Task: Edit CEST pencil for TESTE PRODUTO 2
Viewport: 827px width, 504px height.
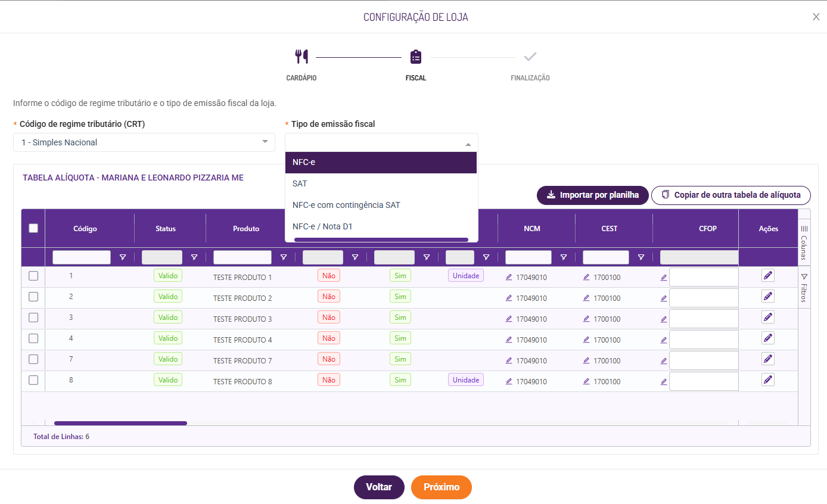Action: 586,298
